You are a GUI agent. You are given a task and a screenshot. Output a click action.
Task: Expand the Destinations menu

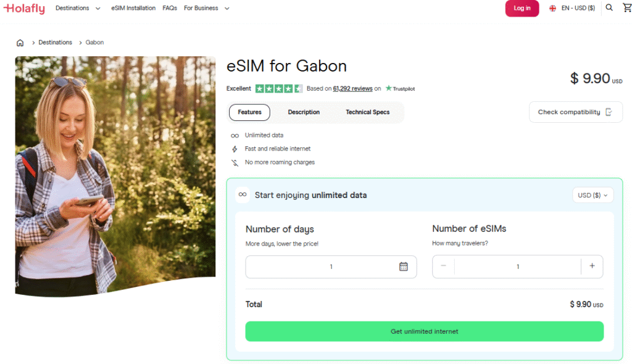pos(78,8)
